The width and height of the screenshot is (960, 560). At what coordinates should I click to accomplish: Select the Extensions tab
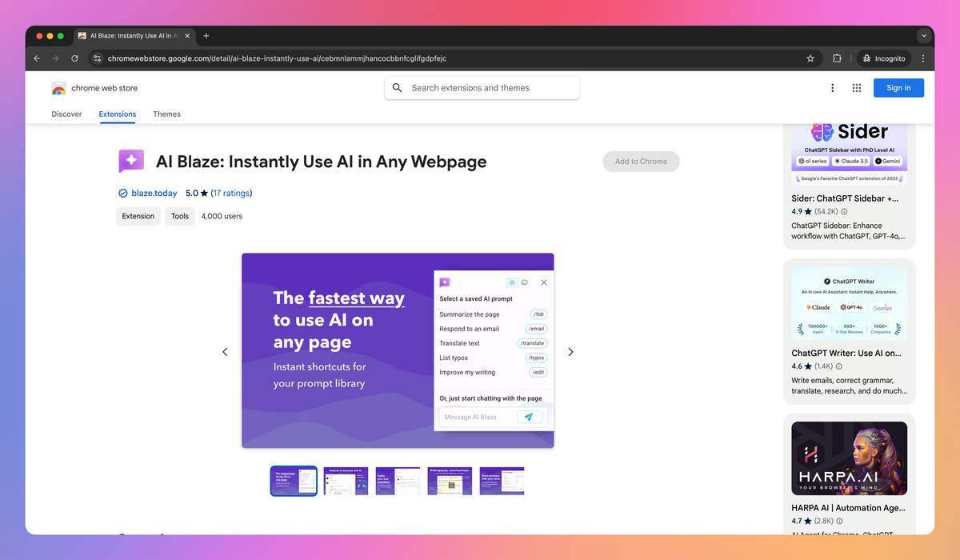118,114
